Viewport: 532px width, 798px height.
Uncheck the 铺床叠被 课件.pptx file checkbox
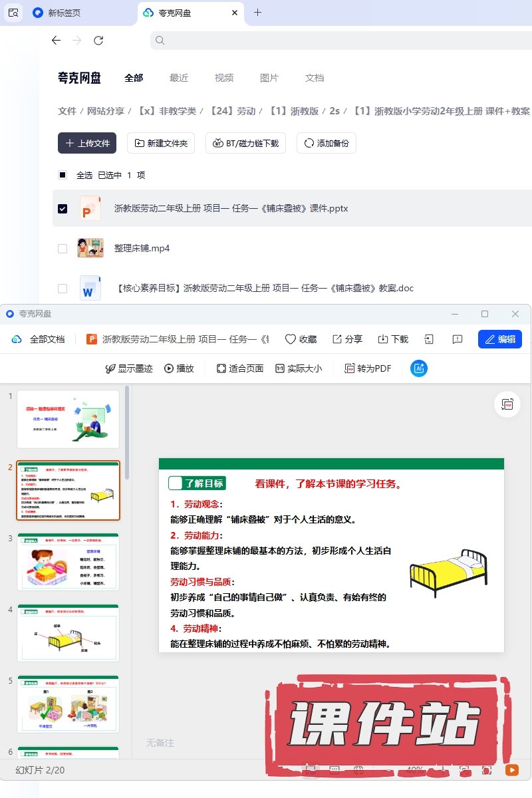[63, 209]
